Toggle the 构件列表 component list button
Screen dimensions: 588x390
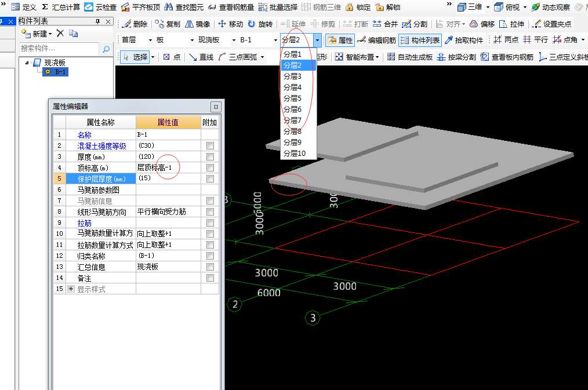420,40
